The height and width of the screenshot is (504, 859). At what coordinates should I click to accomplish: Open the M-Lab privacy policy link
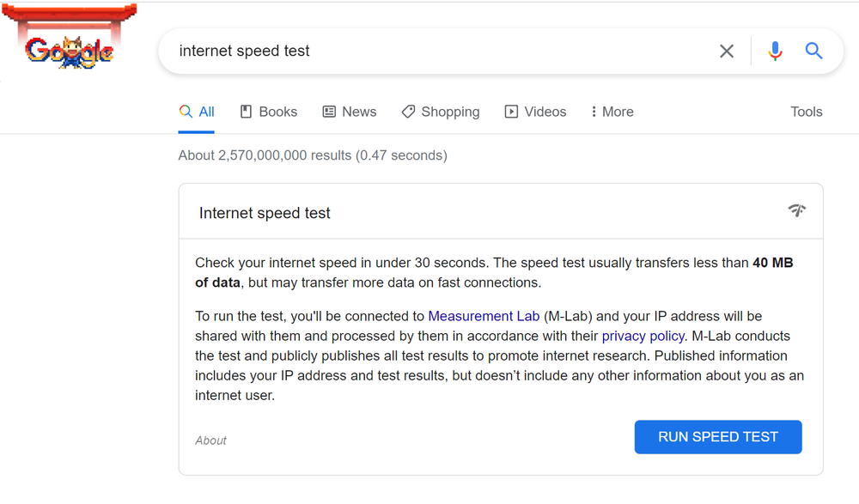pyautogui.click(x=643, y=336)
